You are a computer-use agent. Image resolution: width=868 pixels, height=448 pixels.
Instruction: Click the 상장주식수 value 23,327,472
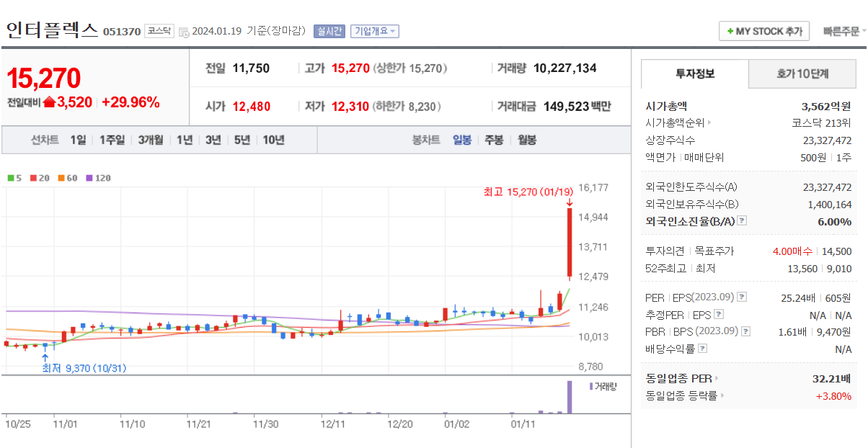click(827, 140)
